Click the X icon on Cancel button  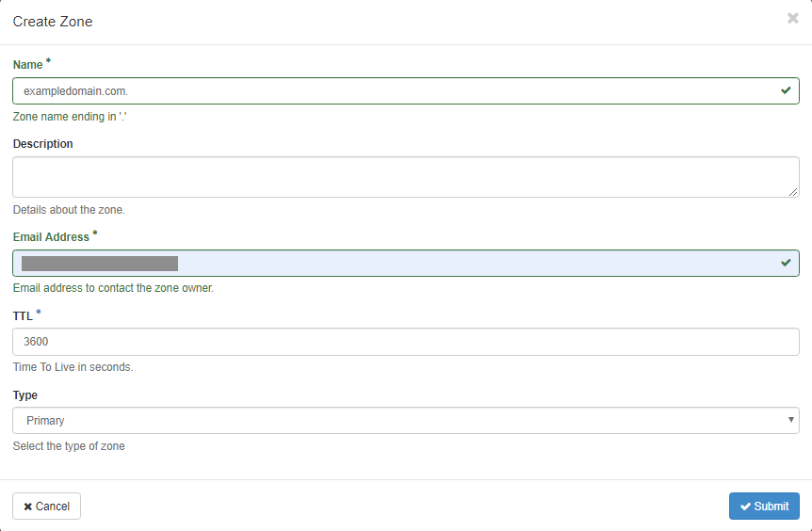pyautogui.click(x=28, y=507)
